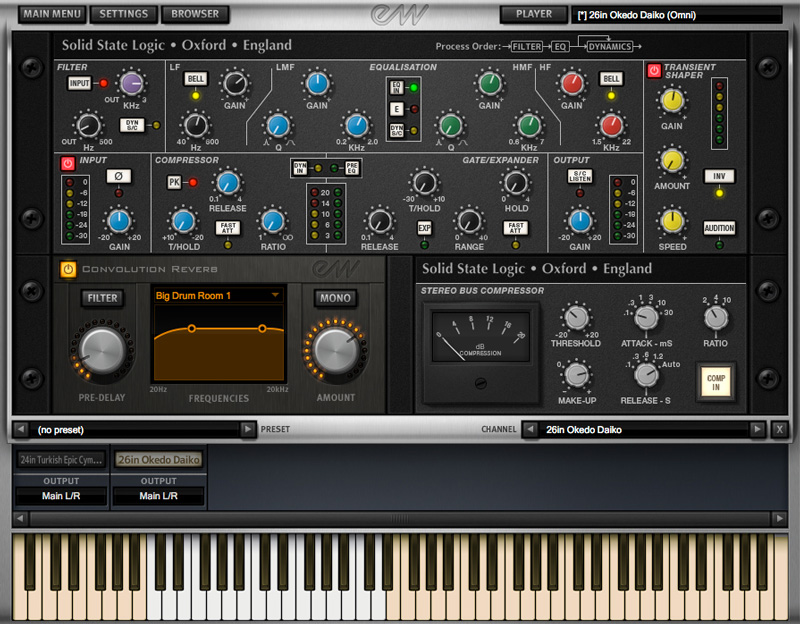This screenshot has height=624, width=800.
Task: Click the right reverb frequency curve handle
Action: click(262, 329)
